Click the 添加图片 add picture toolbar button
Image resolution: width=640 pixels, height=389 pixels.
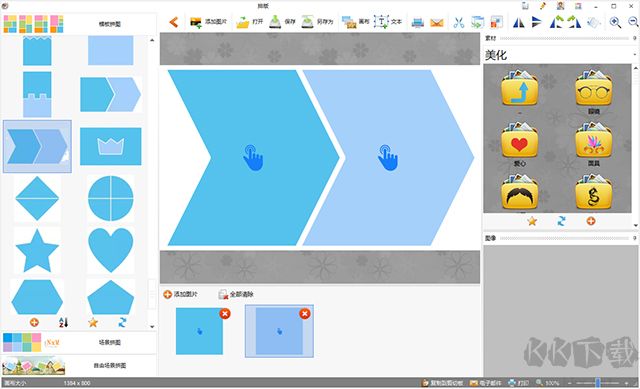click(208, 22)
